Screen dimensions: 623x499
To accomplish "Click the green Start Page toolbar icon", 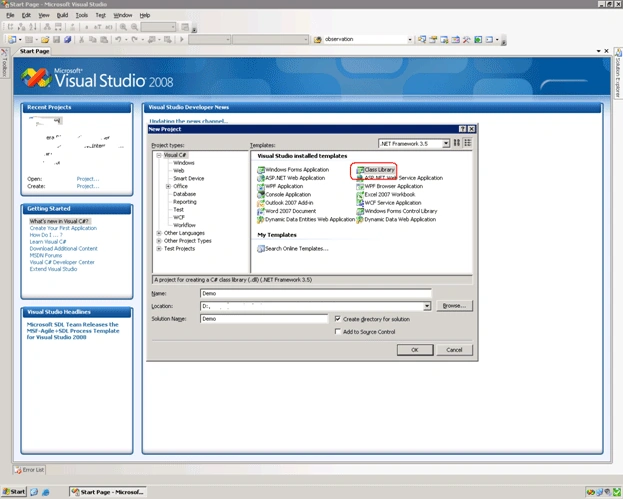I will point(478,39).
